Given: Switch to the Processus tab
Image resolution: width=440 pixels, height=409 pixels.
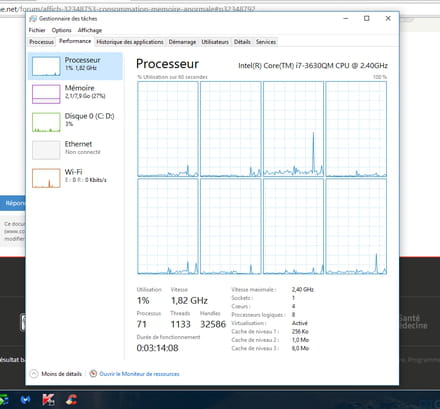Looking at the screenshot, I should pyautogui.click(x=41, y=42).
